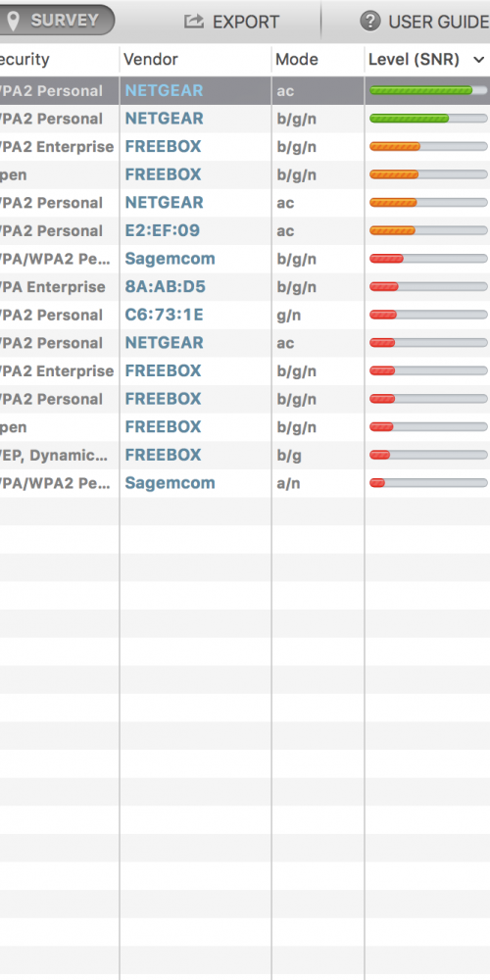Open the USER GUIDE
The width and height of the screenshot is (490, 980).
pos(425,22)
